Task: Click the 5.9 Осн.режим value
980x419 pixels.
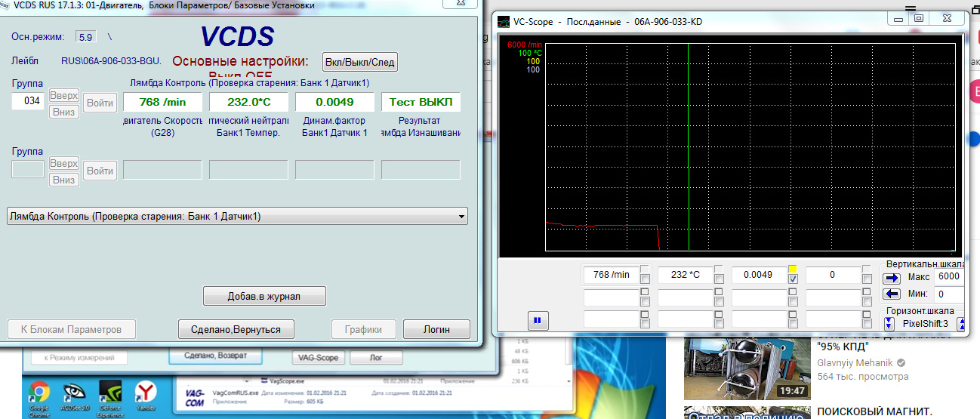Action: click(x=86, y=36)
